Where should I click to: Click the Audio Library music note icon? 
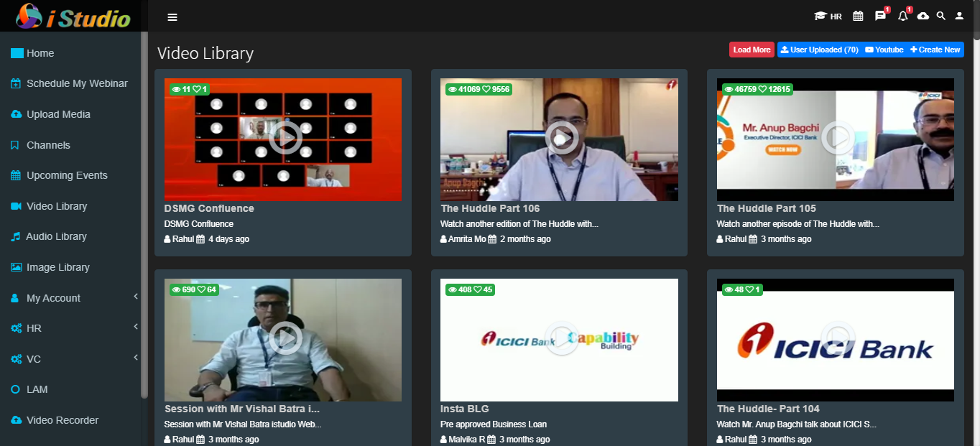coord(15,236)
